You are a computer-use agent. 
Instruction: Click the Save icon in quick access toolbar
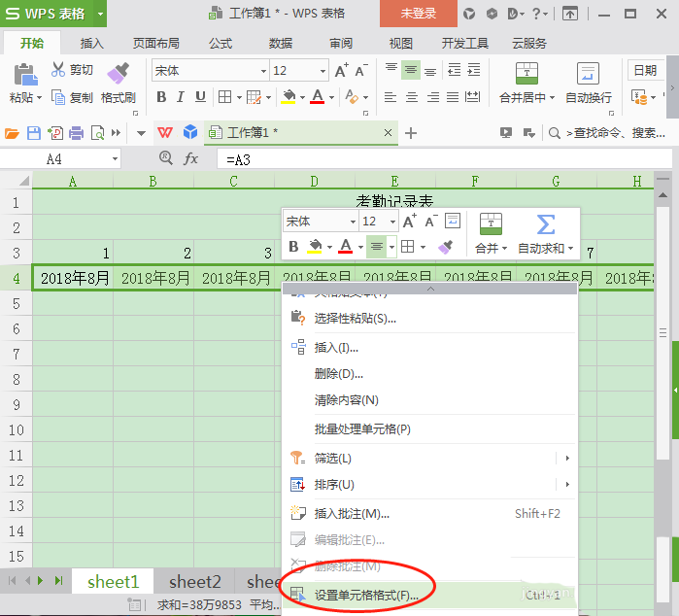34,133
